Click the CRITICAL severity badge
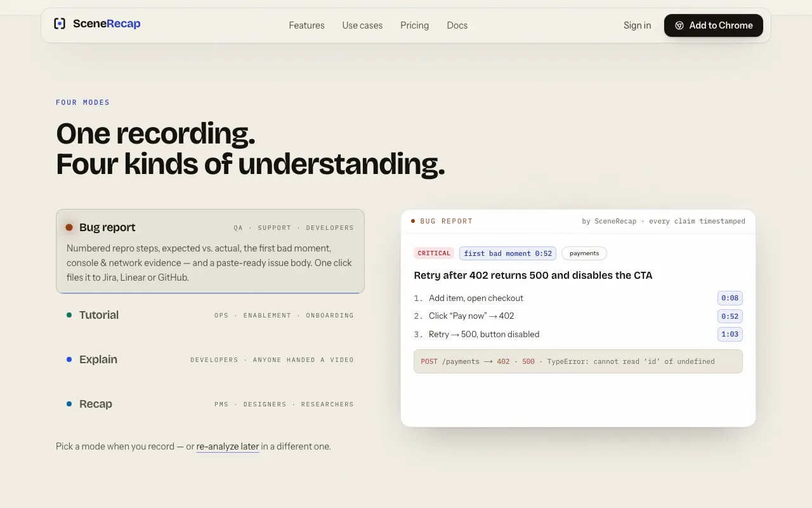Viewport: 812px width, 508px height. click(434, 253)
